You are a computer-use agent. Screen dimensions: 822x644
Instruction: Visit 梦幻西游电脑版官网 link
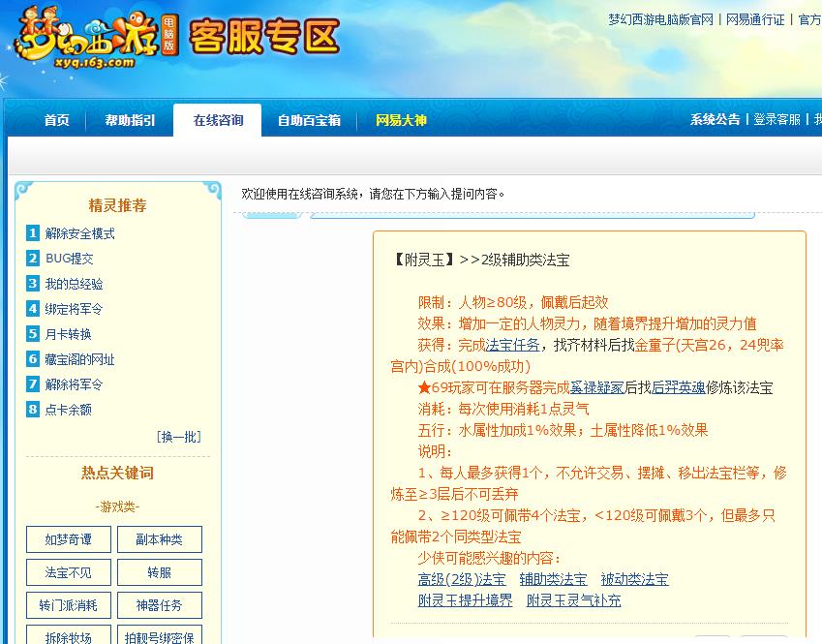(x=661, y=20)
